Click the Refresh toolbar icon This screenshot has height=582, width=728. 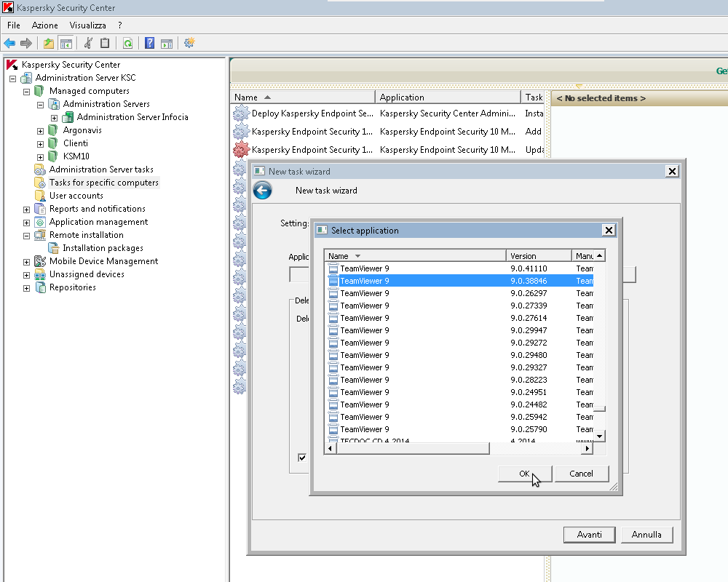click(127, 43)
